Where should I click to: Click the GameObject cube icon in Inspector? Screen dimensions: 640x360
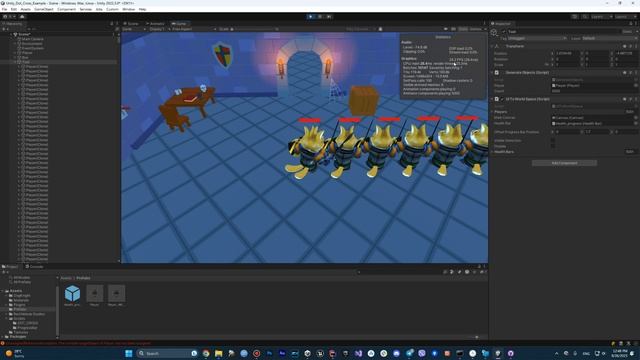pos(494,32)
